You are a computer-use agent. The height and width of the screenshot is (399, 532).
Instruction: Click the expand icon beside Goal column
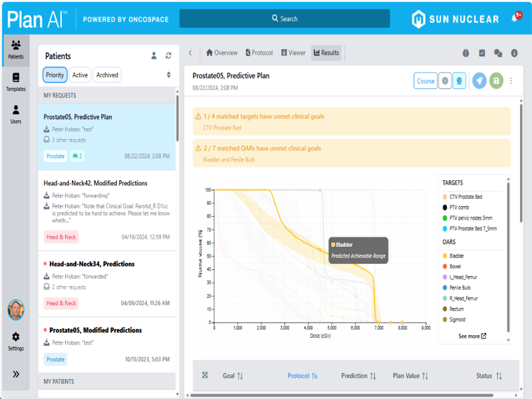tap(205, 375)
